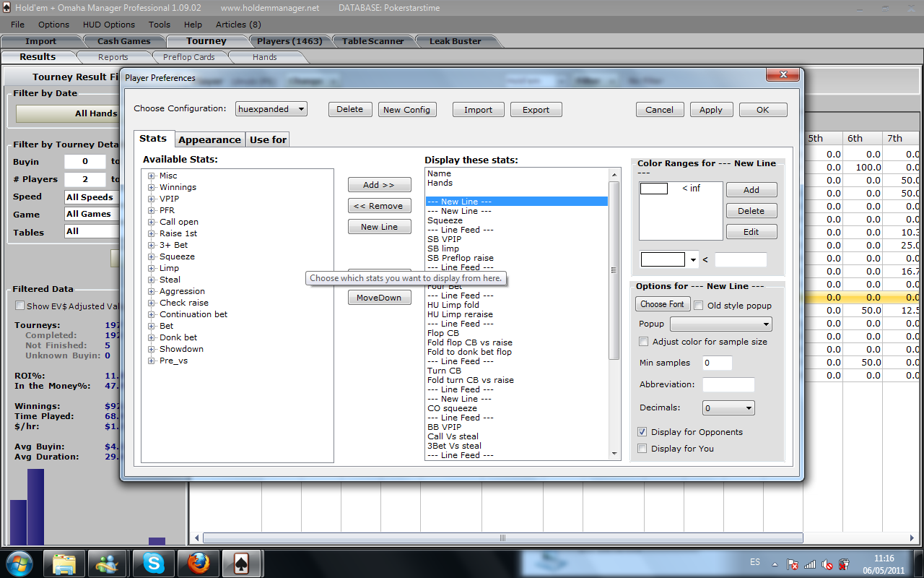Expand the Showdown stats node
Viewport: 924px width, 578px height.
152,349
